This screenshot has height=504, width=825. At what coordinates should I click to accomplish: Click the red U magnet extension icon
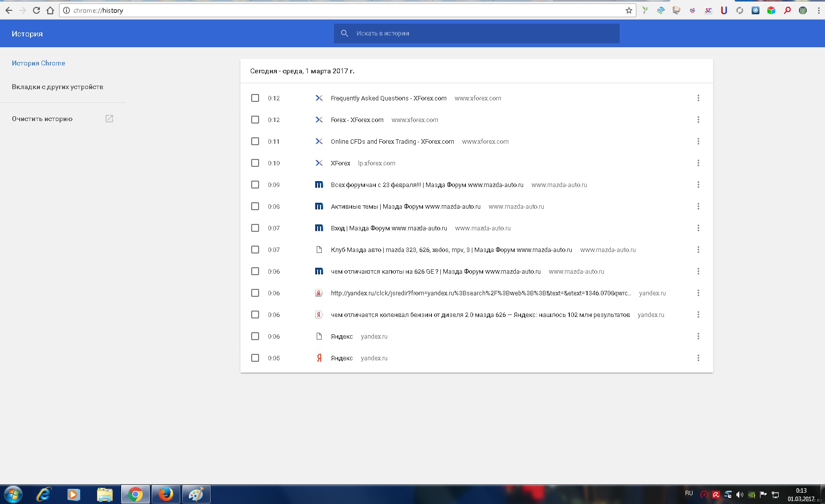pyautogui.click(x=724, y=10)
